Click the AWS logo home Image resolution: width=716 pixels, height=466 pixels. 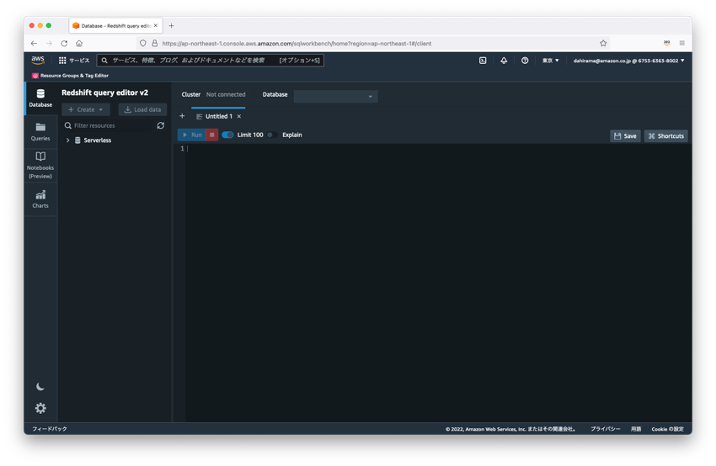click(38, 60)
